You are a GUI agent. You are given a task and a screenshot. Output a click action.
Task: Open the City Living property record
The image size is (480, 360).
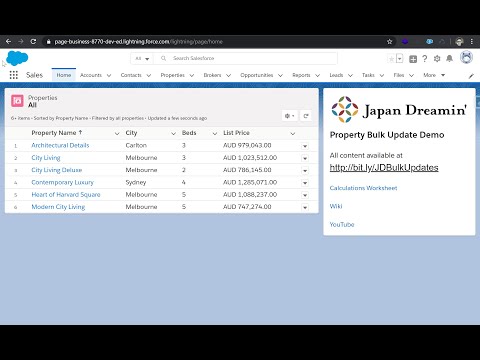46,158
